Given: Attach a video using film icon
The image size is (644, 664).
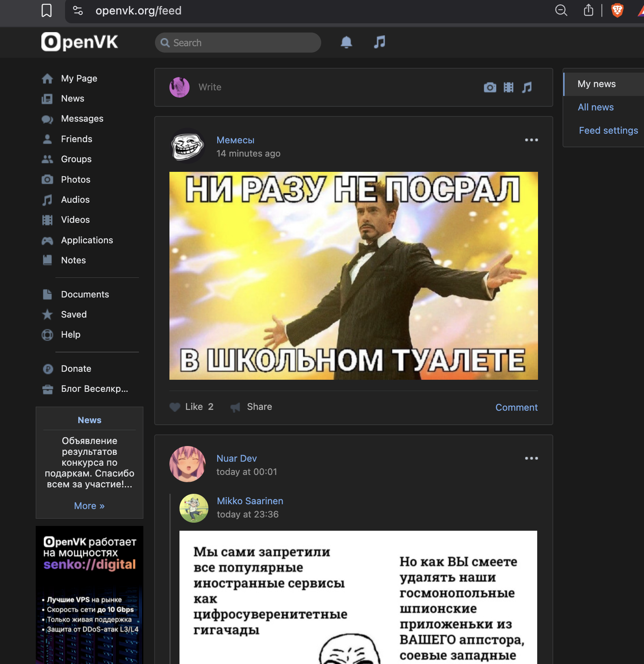Looking at the screenshot, I should [508, 87].
